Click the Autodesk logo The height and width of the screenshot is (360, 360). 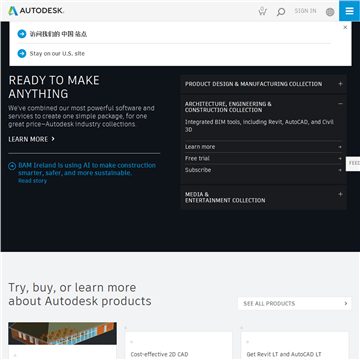pyautogui.click(x=36, y=11)
